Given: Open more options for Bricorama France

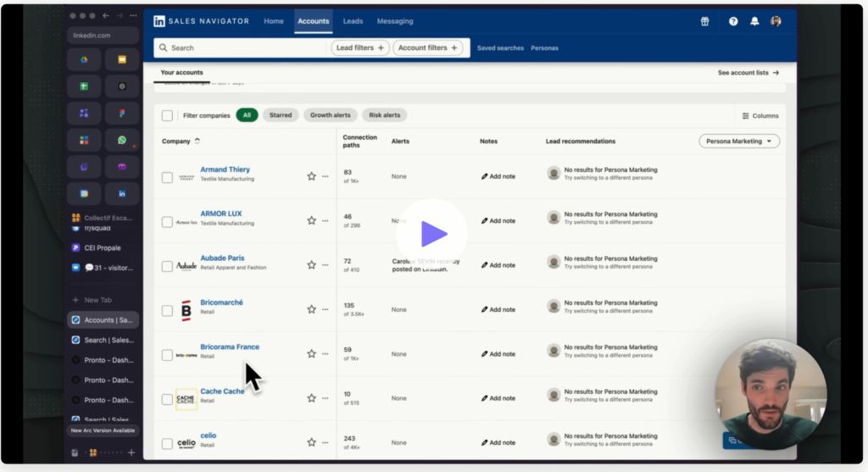Looking at the screenshot, I should pos(325,353).
